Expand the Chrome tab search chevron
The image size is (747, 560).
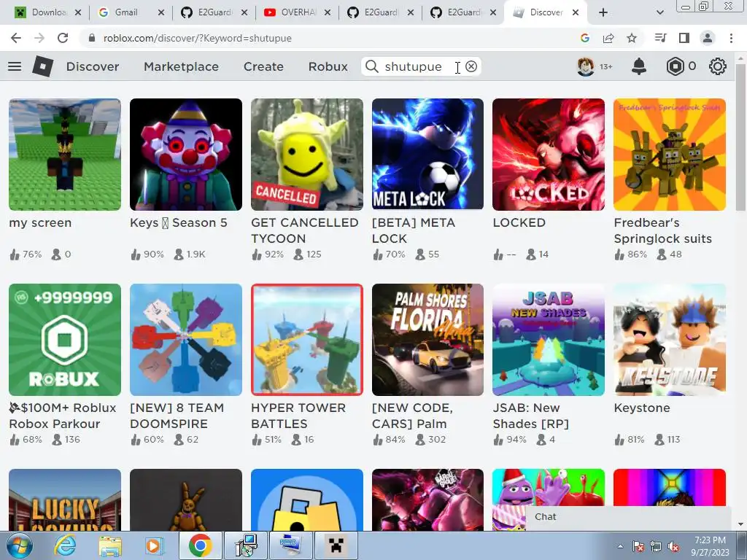[659, 12]
